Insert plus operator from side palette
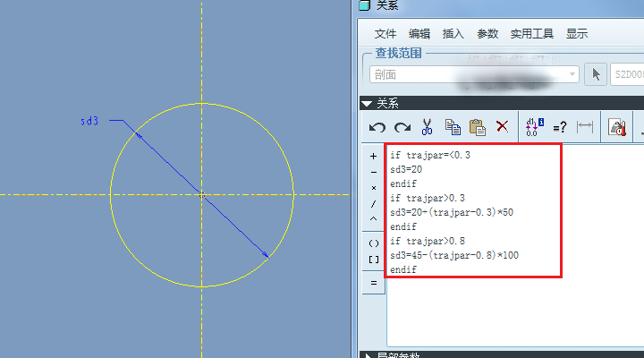Viewport: 644px width, 358px height. pyautogui.click(x=373, y=156)
